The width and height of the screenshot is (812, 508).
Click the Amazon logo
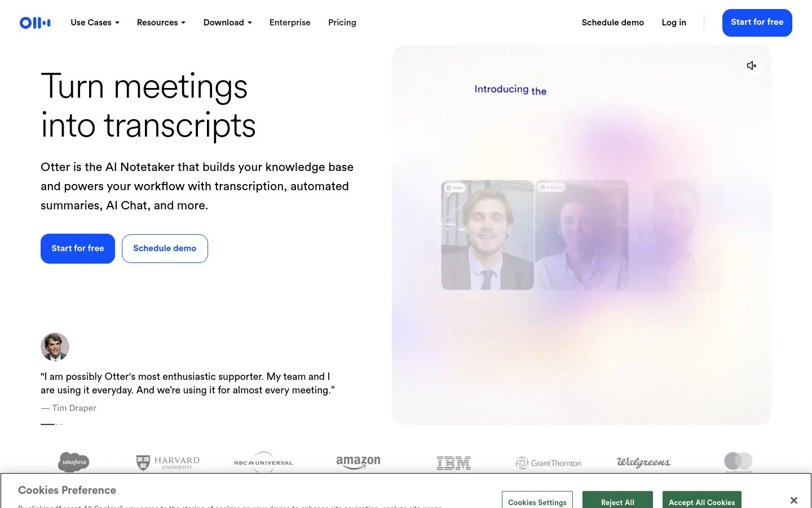tap(358, 462)
